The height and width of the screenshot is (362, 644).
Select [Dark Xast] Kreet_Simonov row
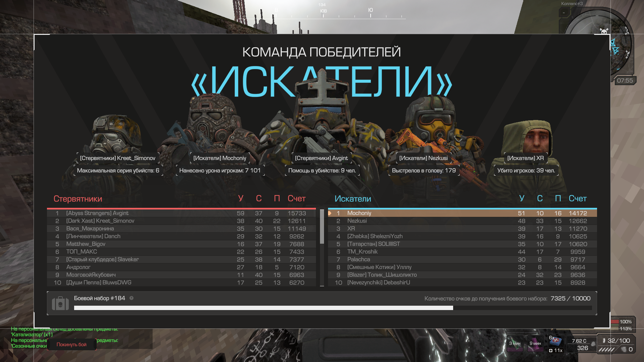point(181,221)
